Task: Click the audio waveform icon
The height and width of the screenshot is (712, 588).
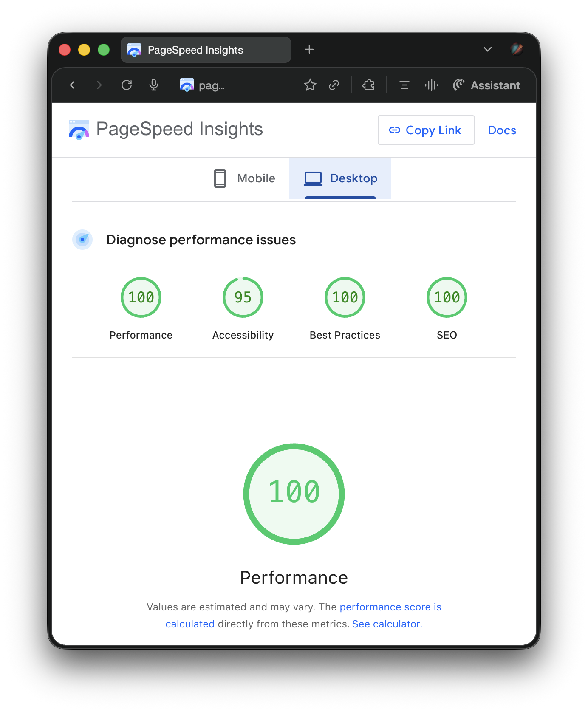Action: pyautogui.click(x=431, y=85)
